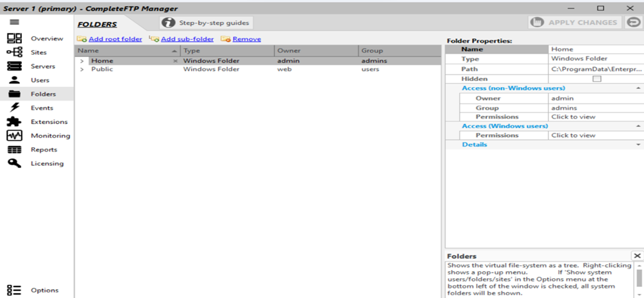Toggle the Hidden checkbox
Screen dimensions: 644x298
tap(596, 79)
